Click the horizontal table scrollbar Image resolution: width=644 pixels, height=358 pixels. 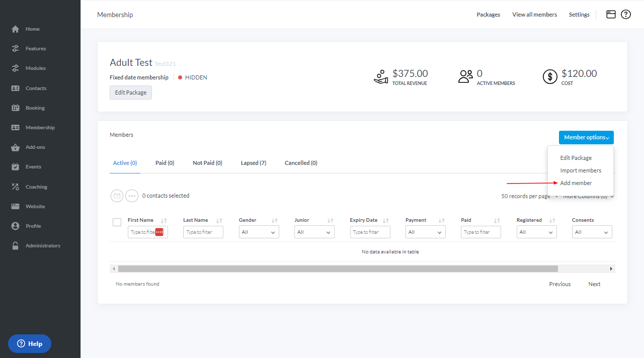(x=338, y=269)
